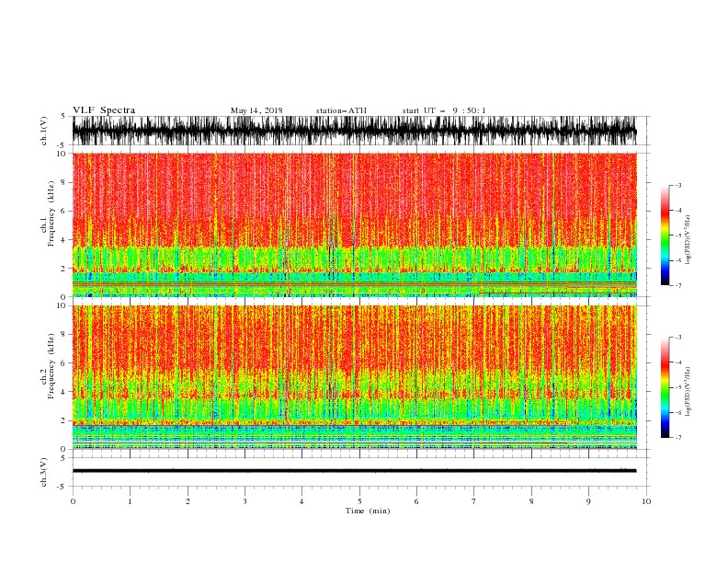Image resolution: width=728 pixels, height=563 pixels.
Task: Click inside the ch.1 spectrogram panel
Action: [354, 224]
